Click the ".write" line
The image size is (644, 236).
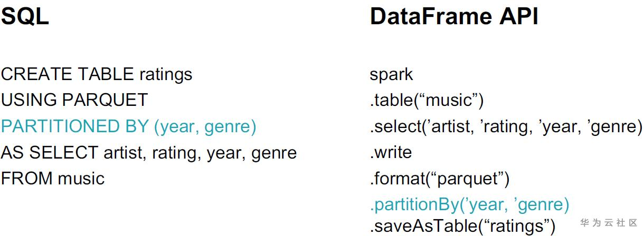(x=391, y=153)
